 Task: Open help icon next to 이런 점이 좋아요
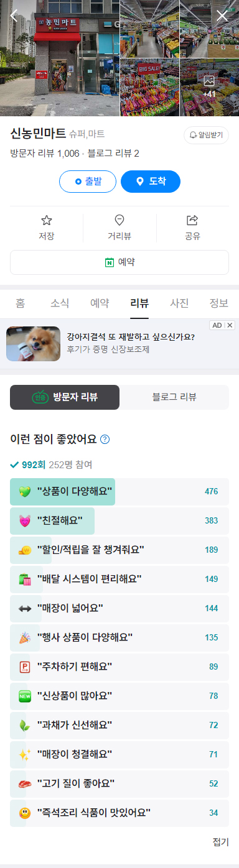[105, 440]
